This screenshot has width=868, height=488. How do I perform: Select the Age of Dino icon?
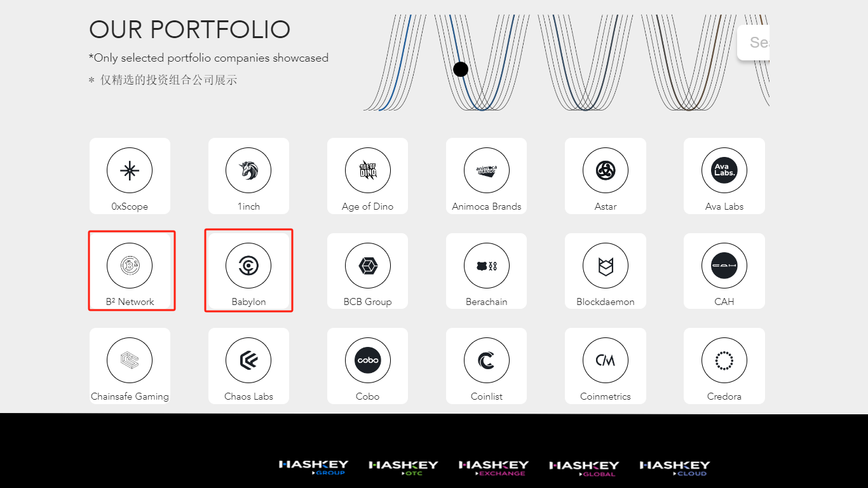tap(367, 170)
